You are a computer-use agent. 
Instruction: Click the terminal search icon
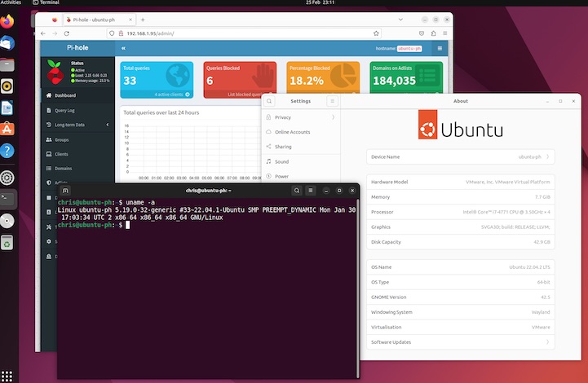point(297,190)
